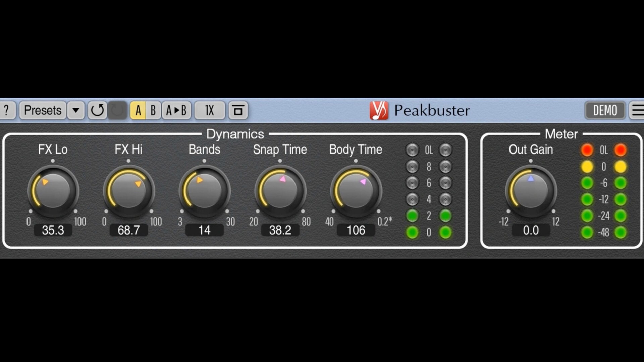Open the hamburger settings menu
644x362 pixels.
pos(637,110)
